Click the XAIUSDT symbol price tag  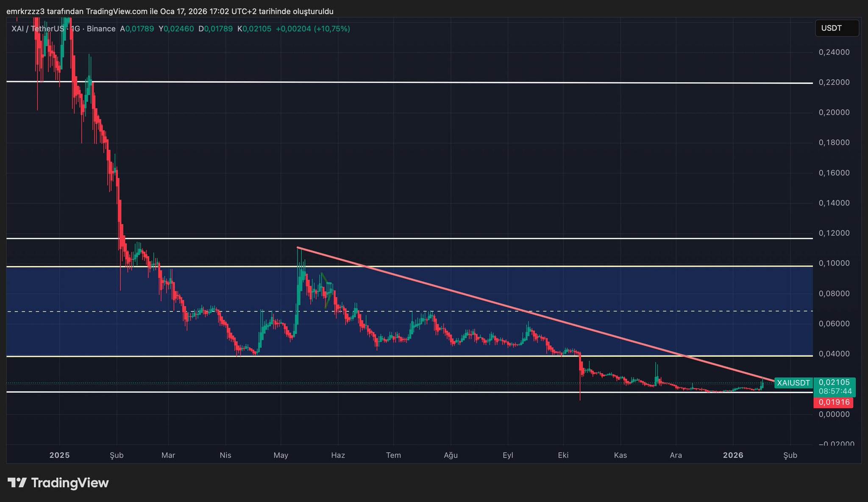click(x=793, y=383)
